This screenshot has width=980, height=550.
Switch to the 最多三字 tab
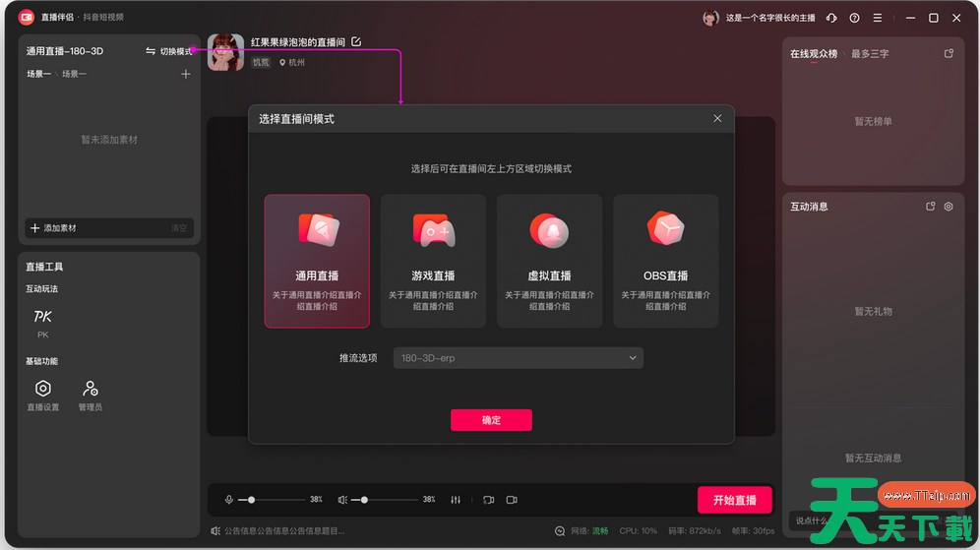pyautogui.click(x=870, y=54)
